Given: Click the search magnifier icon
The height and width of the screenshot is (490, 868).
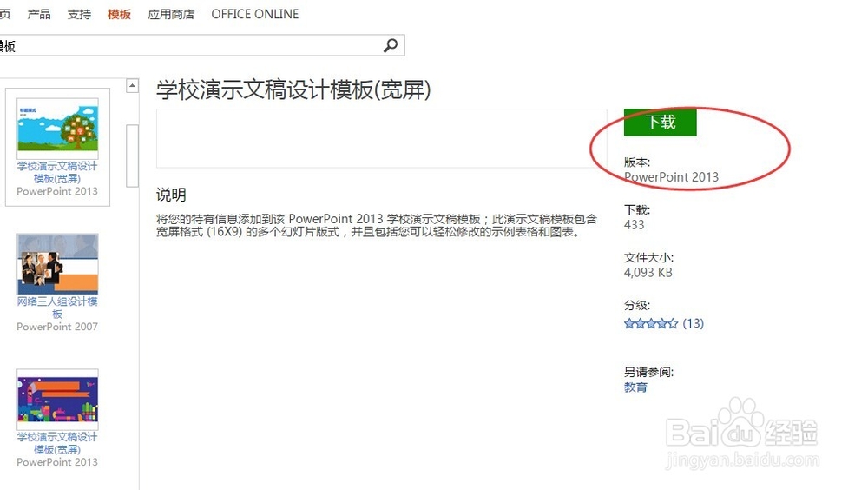Looking at the screenshot, I should [x=391, y=45].
